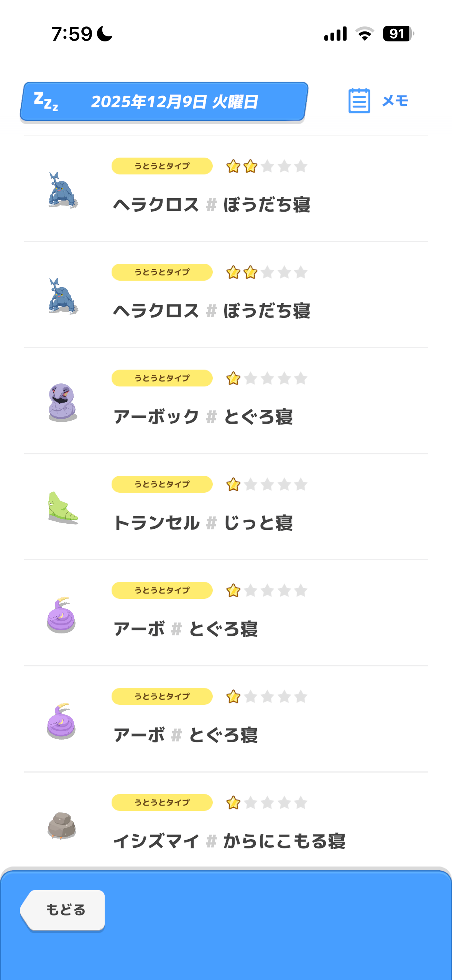Tap the Zzz sleep icon in date banner

[x=46, y=102]
